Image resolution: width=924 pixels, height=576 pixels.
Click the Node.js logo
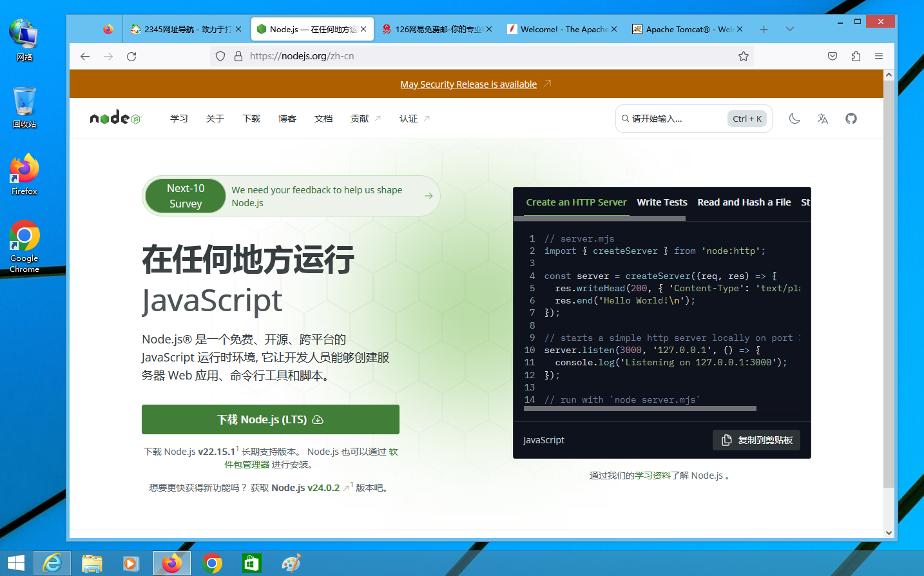coord(115,118)
